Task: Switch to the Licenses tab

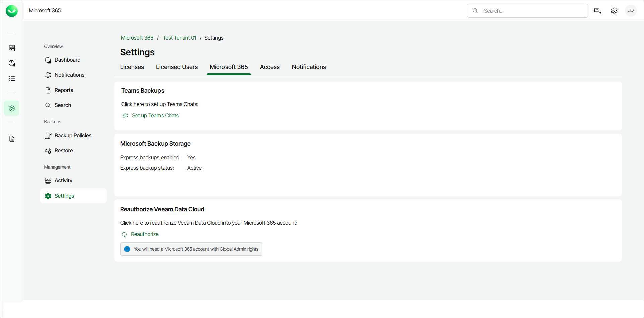Action: coord(132,67)
